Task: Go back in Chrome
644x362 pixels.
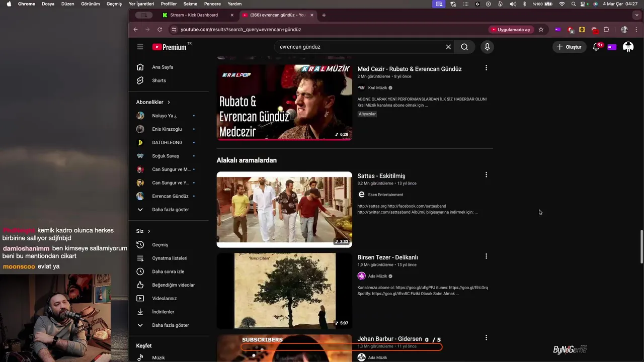Action: coord(135,29)
